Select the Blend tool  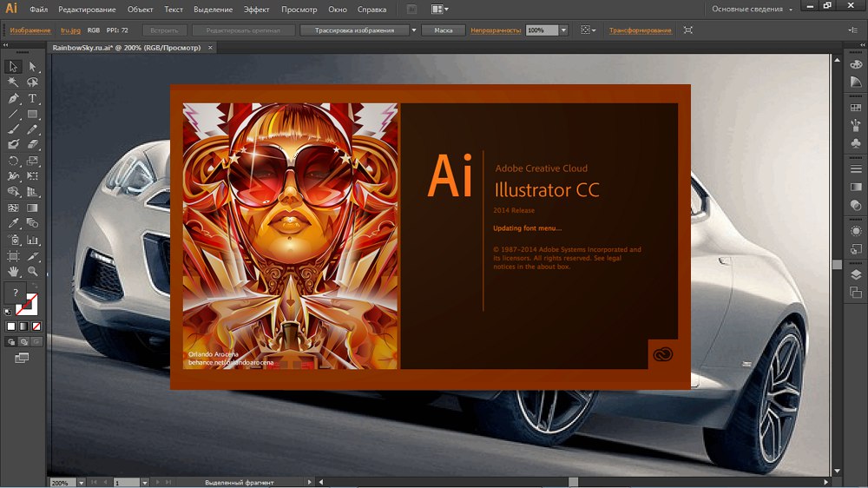point(33,223)
